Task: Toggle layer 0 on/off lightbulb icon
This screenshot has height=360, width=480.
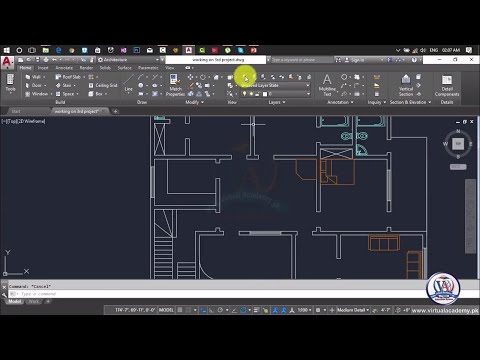Action: [x=244, y=94]
